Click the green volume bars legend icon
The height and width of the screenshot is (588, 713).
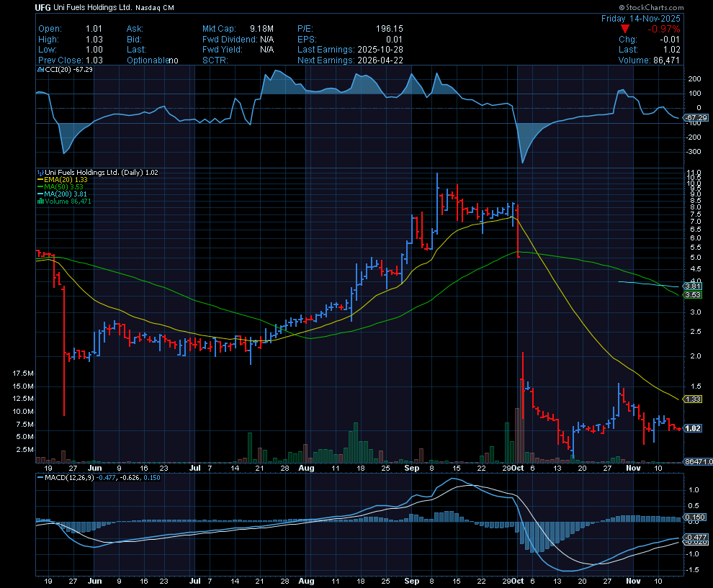(x=40, y=202)
